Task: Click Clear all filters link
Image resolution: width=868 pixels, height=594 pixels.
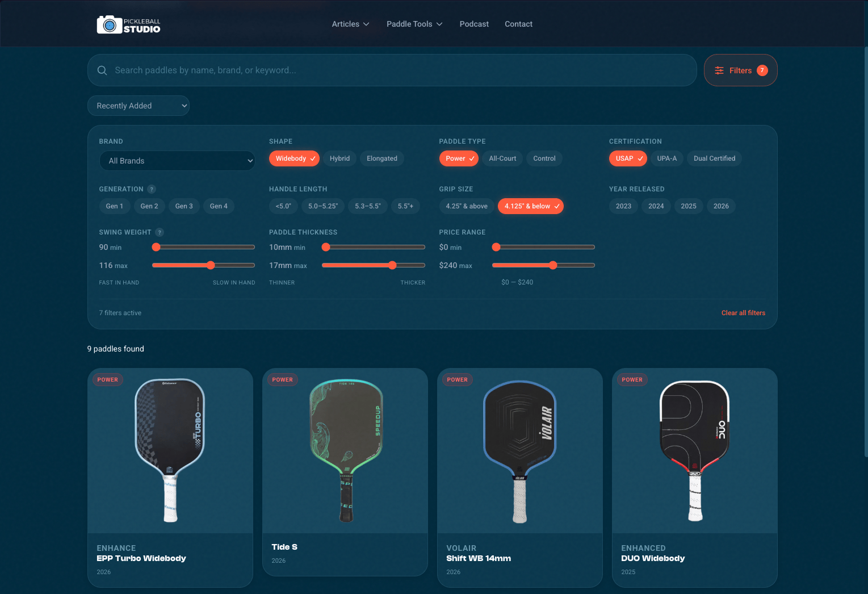Action: point(743,313)
